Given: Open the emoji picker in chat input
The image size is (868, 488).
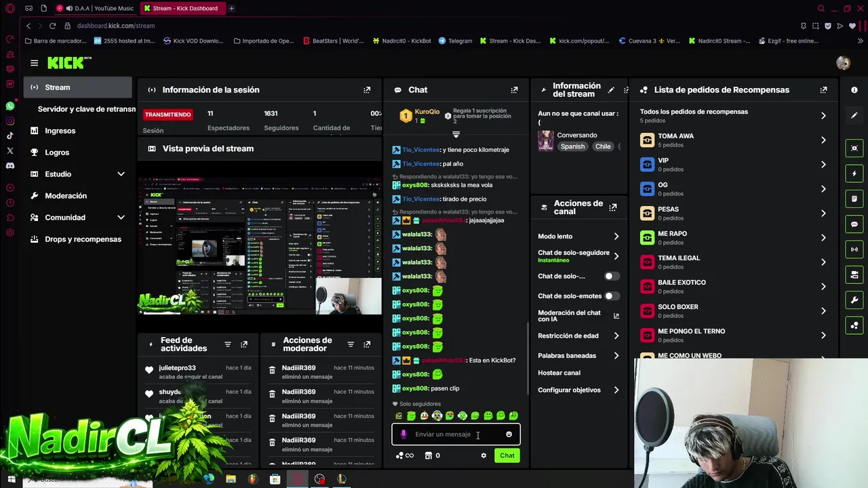Looking at the screenshot, I should tap(509, 434).
